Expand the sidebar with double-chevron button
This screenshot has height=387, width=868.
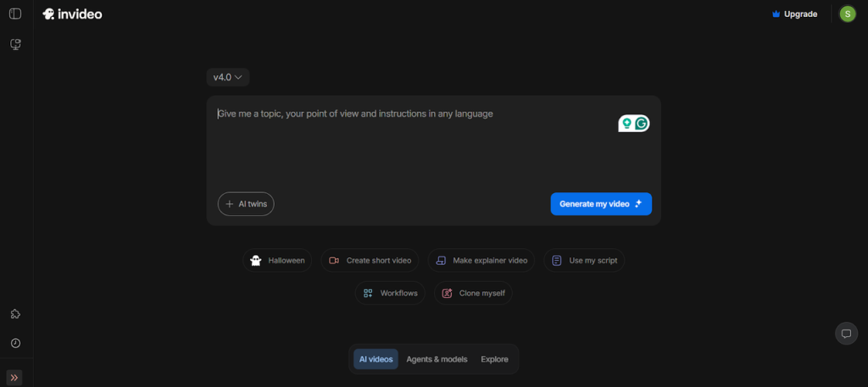(x=15, y=378)
